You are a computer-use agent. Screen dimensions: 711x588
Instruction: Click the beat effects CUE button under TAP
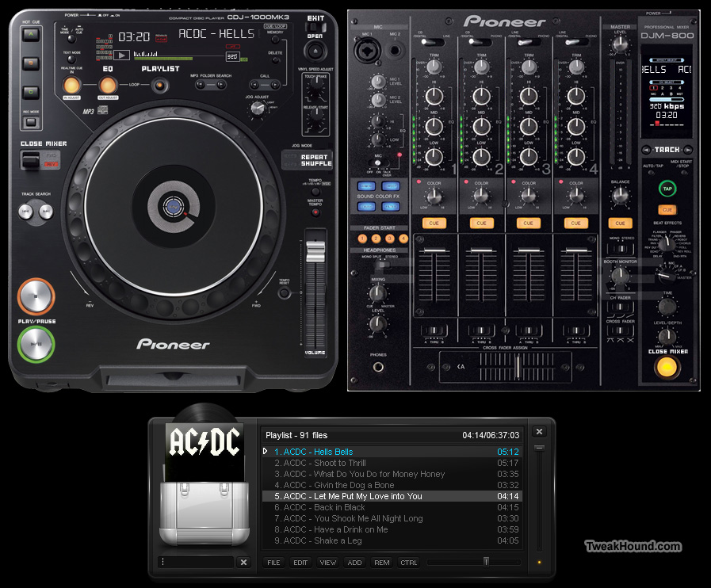667,210
